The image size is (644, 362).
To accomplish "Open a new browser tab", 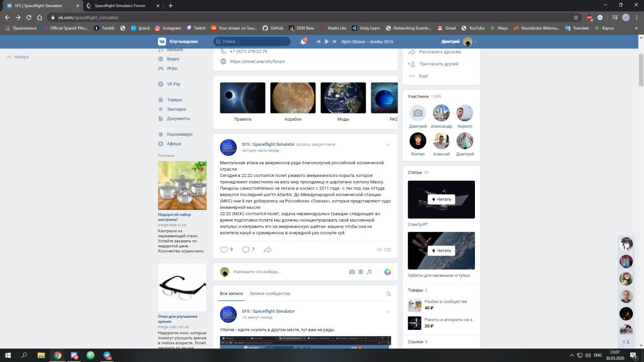I will click(171, 6).
